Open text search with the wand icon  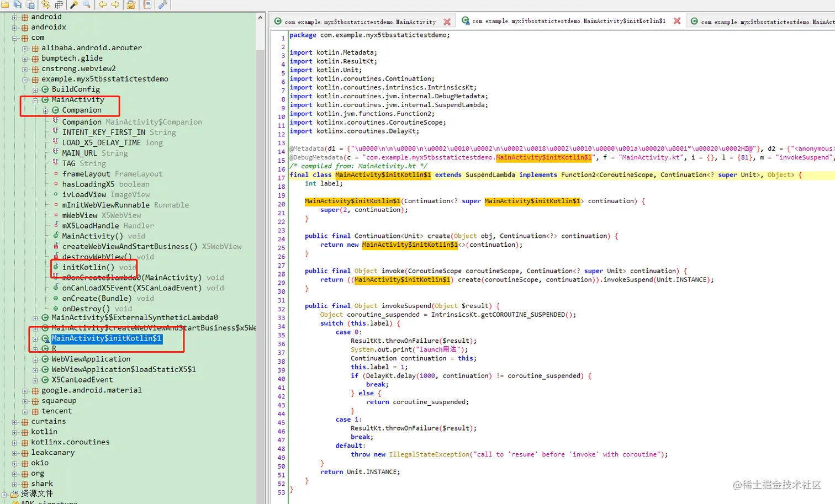tap(74, 4)
